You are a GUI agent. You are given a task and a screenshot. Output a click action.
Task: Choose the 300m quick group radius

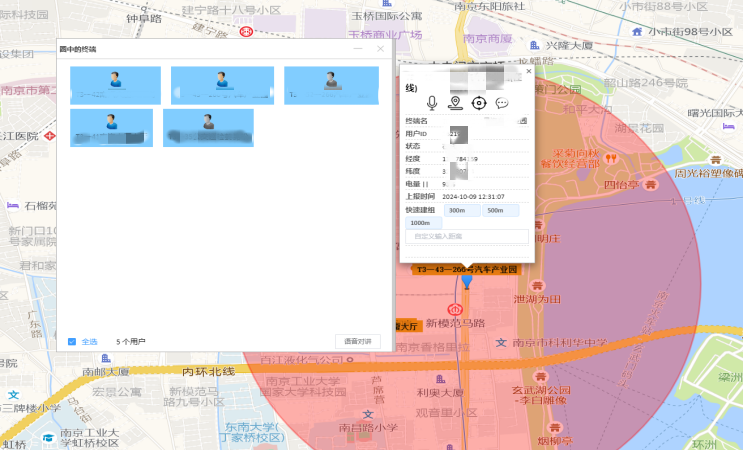[x=458, y=210]
